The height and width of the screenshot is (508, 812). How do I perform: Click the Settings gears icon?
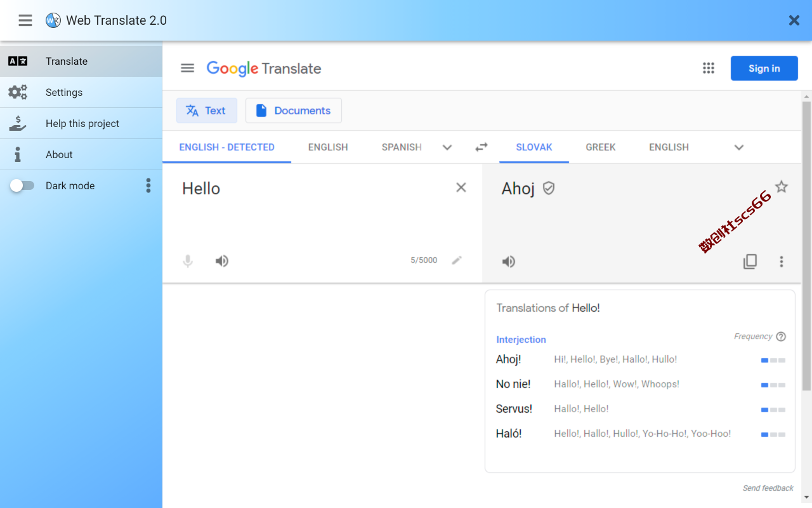18,92
